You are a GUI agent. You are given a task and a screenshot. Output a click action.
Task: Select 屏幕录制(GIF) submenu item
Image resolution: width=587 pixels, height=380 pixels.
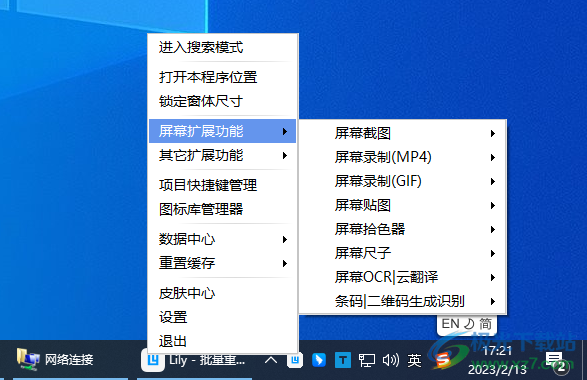pos(402,181)
